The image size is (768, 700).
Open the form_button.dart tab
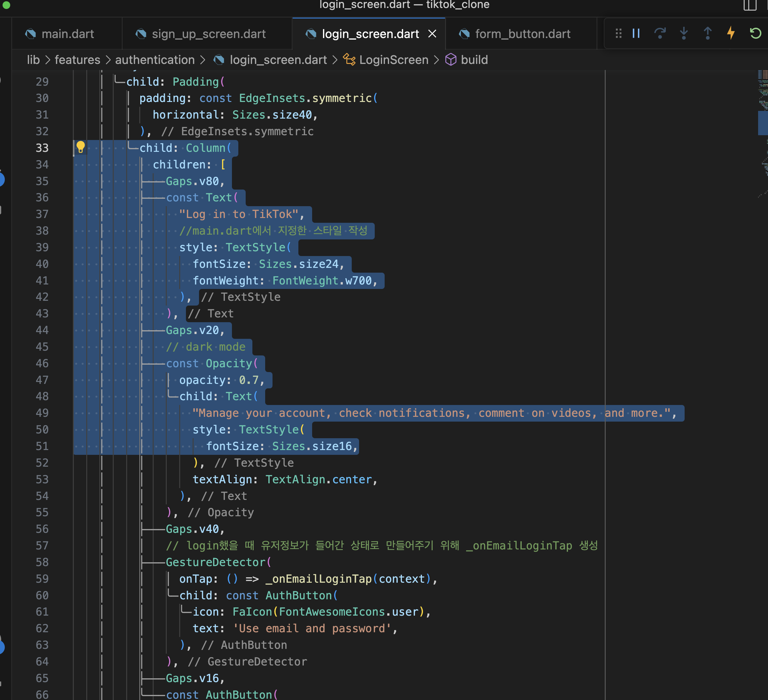pyautogui.click(x=522, y=34)
